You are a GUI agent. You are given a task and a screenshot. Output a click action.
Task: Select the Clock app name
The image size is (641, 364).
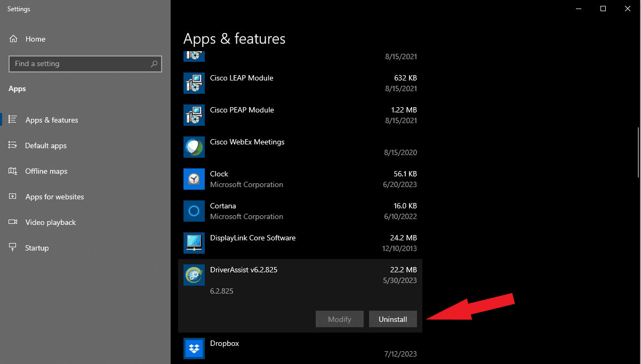[219, 174]
